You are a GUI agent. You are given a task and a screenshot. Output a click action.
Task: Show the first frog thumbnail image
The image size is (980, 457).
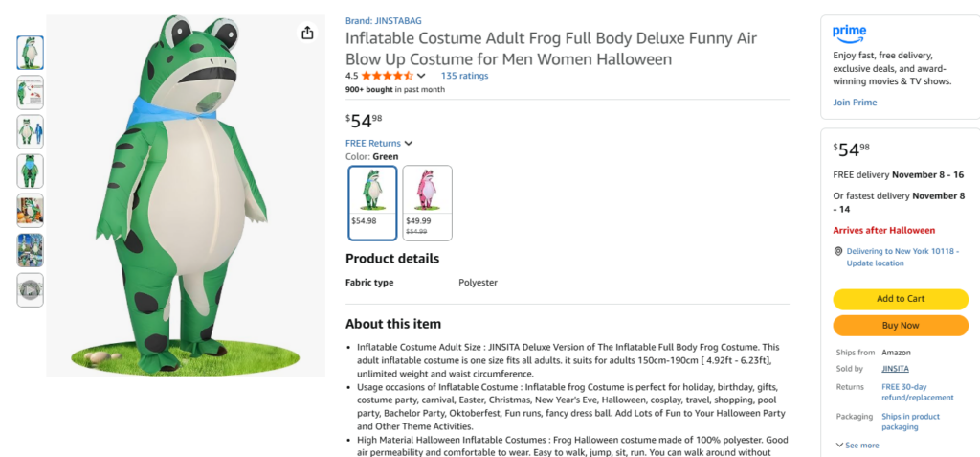[31, 52]
